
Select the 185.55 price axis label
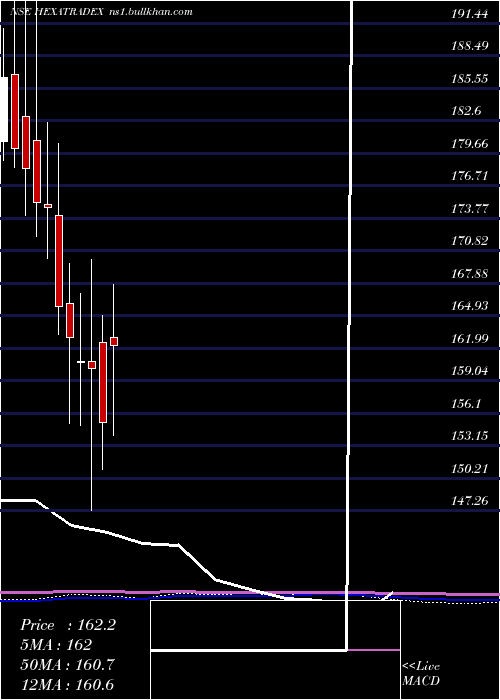[469, 79]
